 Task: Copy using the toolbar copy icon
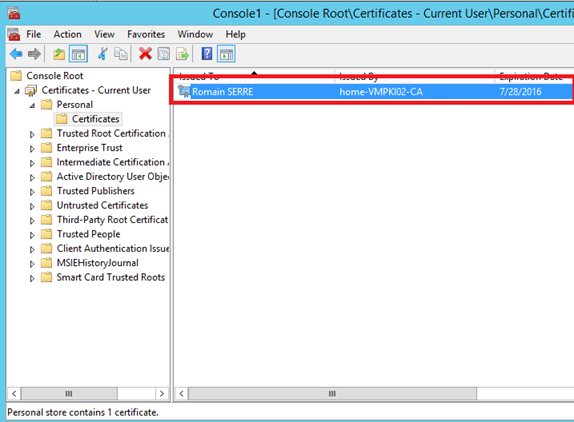pos(121,54)
